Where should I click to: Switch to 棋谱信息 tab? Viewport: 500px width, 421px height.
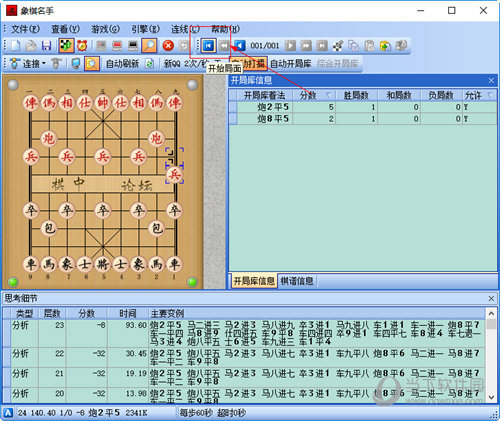pyautogui.click(x=297, y=281)
